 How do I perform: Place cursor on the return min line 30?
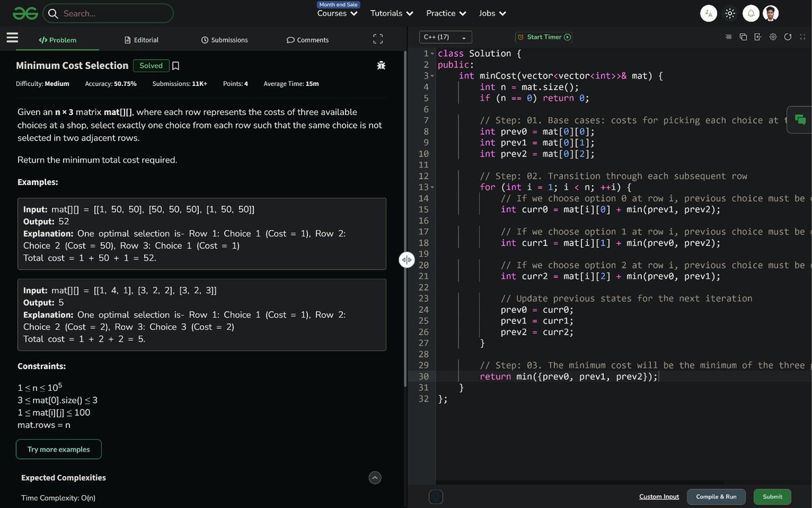coord(568,377)
